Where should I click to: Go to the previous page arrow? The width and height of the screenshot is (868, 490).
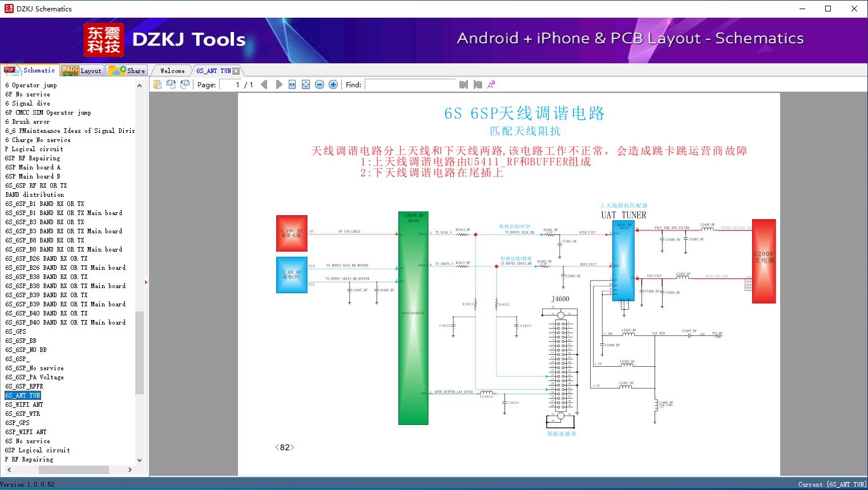pos(264,84)
